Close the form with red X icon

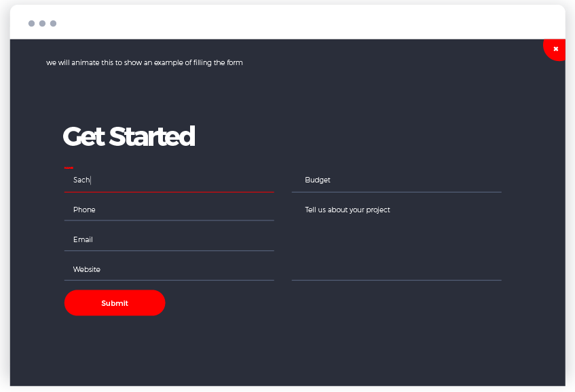click(x=555, y=49)
